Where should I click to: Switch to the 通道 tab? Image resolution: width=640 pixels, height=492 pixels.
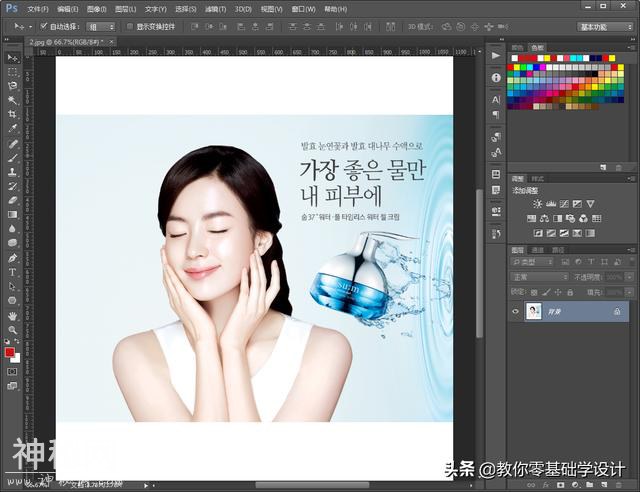[538, 249]
